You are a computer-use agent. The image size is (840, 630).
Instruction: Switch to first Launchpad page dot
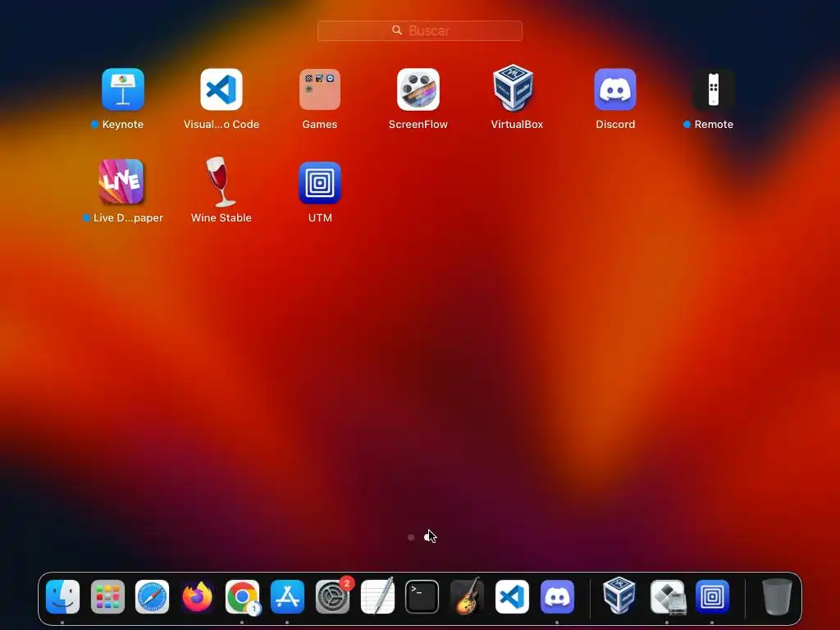pyautogui.click(x=411, y=537)
